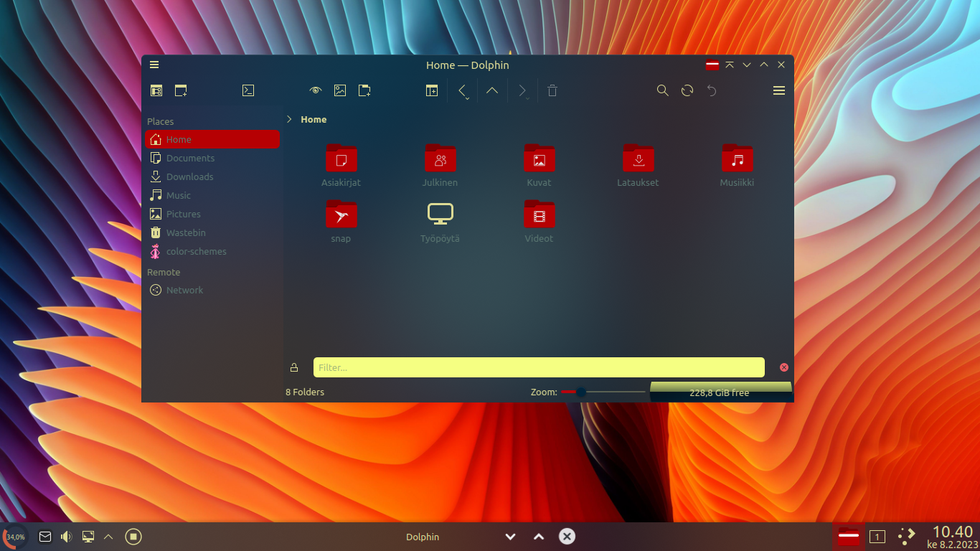Click the panel down chevron beside Dolphin
Viewport: 980px width, 551px height.
pyautogui.click(x=511, y=536)
